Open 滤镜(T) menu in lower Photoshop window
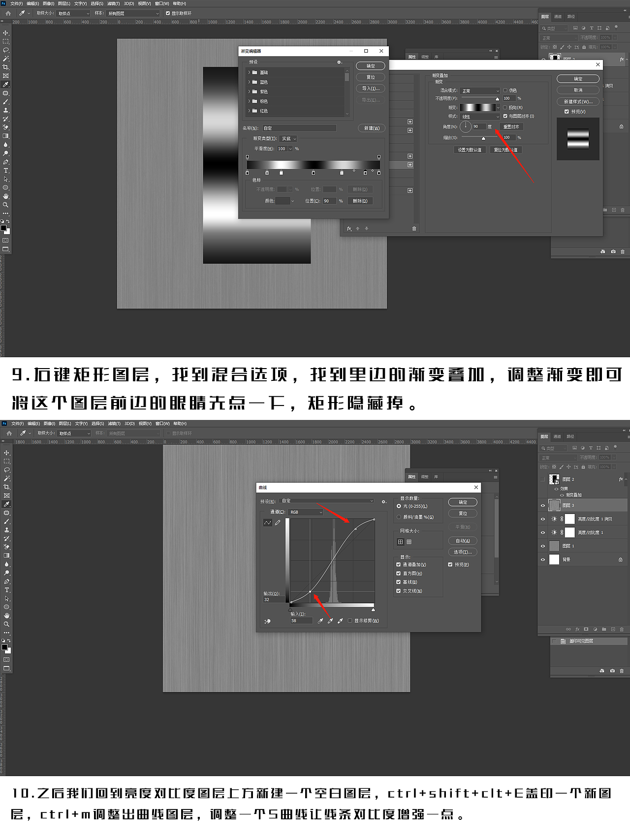Image resolution: width=630 pixels, height=840 pixels. point(114,424)
